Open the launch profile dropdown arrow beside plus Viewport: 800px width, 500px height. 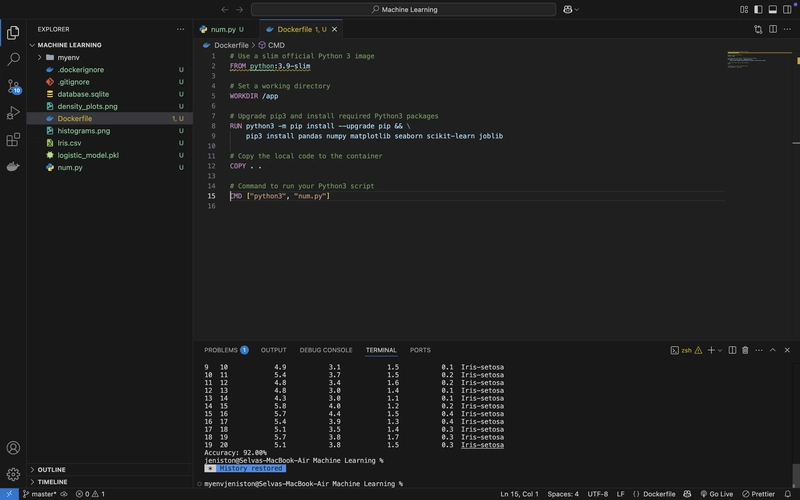click(720, 351)
